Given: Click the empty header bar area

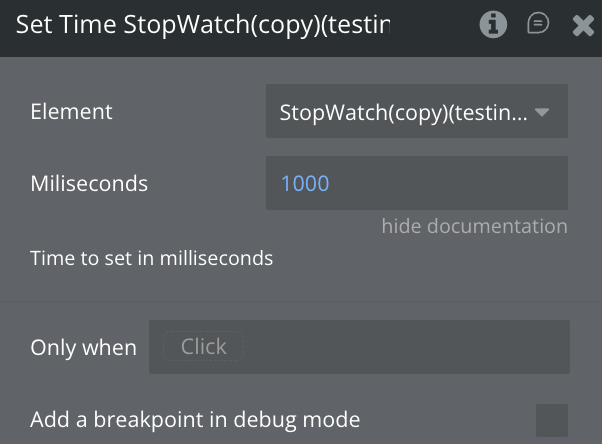Looking at the screenshot, I should [x=430, y=25].
